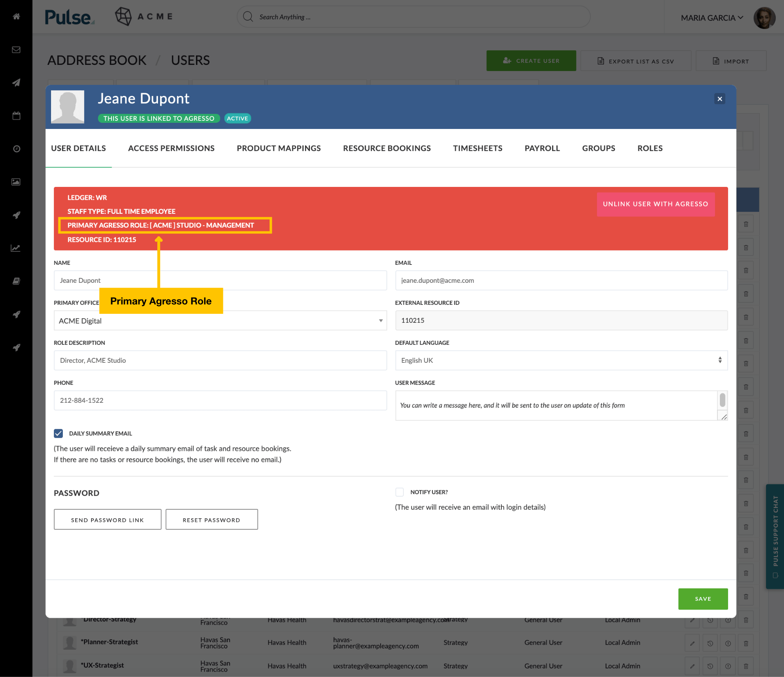
Task: Click info icon for *Planner-Strategist row
Action: [x=728, y=643]
